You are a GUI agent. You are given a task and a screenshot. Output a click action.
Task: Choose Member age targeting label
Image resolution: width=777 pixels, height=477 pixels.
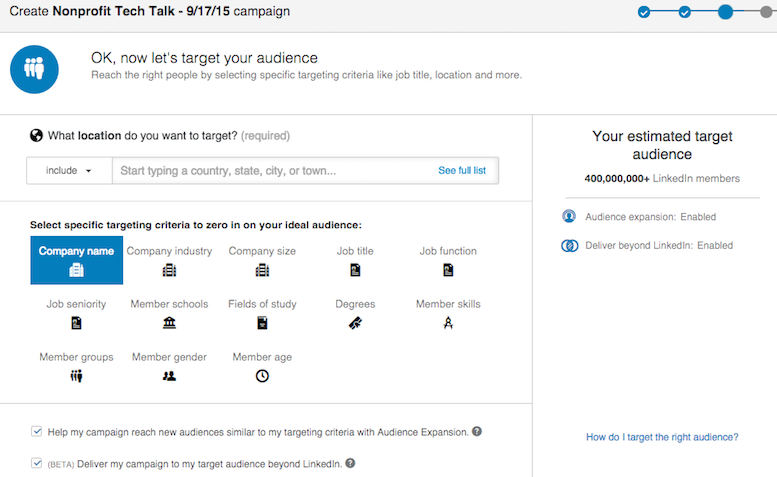pyautogui.click(x=262, y=357)
